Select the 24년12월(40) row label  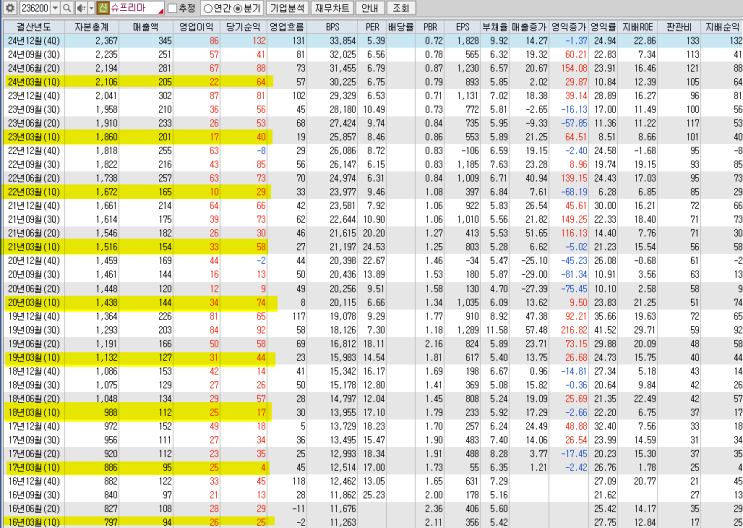coord(34,41)
